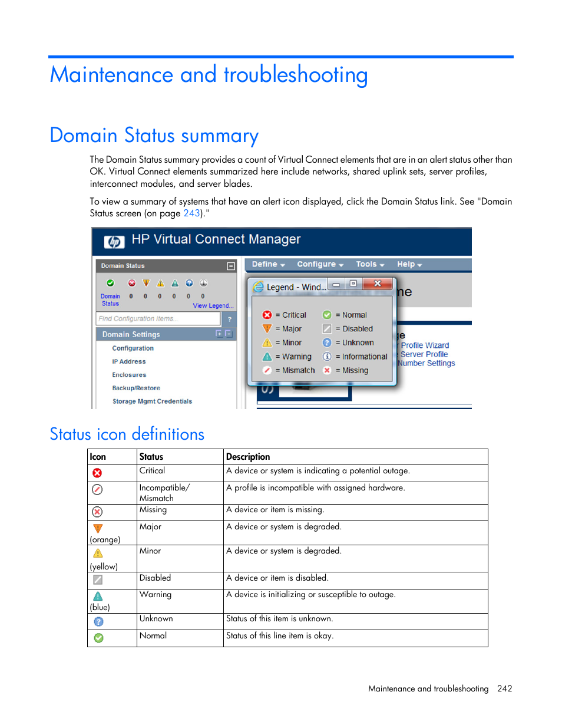This screenshot has width=562, height=728.
Task: Click the Informational status icon in Domain Status
Action: coord(204,283)
